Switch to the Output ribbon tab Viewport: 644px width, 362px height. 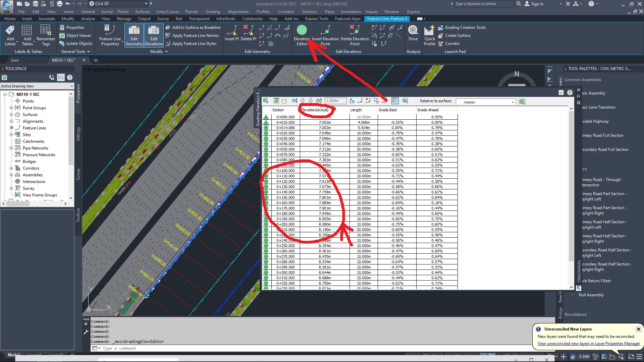(x=144, y=19)
